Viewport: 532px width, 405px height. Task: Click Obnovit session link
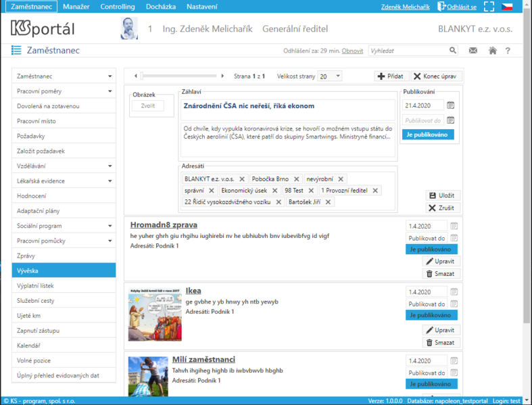click(x=352, y=51)
